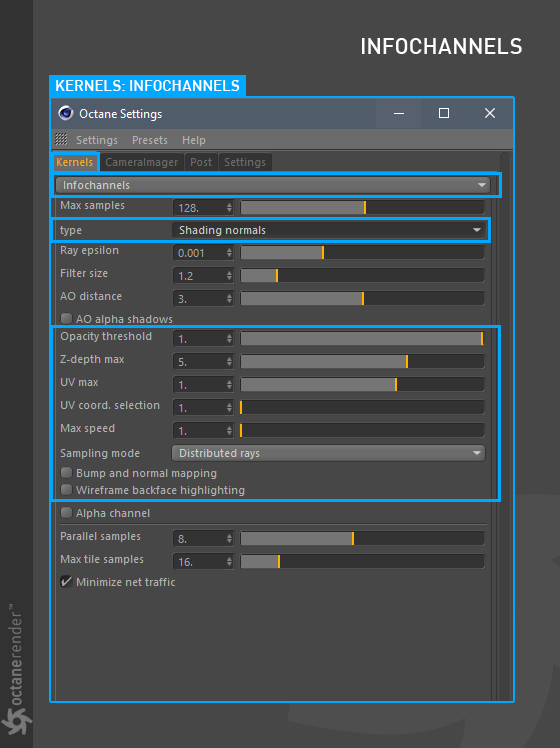Switch to the Kernels tab
Image resolution: width=560 pixels, height=748 pixels.
74,162
